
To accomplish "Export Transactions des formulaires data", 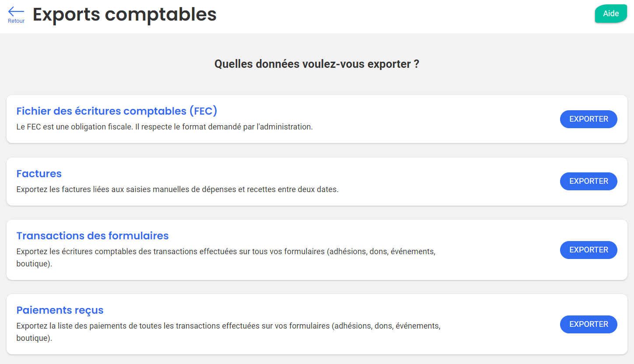I will pos(588,250).
